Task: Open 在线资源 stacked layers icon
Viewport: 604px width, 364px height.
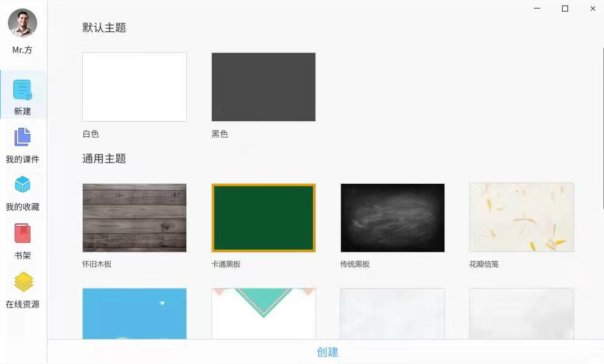Action: click(x=24, y=282)
